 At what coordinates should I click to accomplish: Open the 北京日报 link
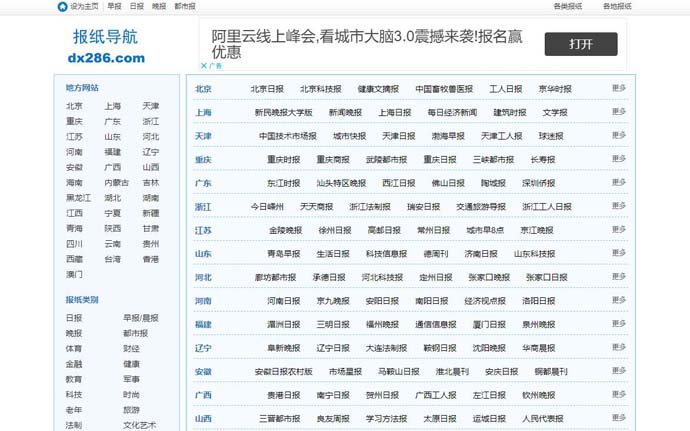tap(267, 89)
